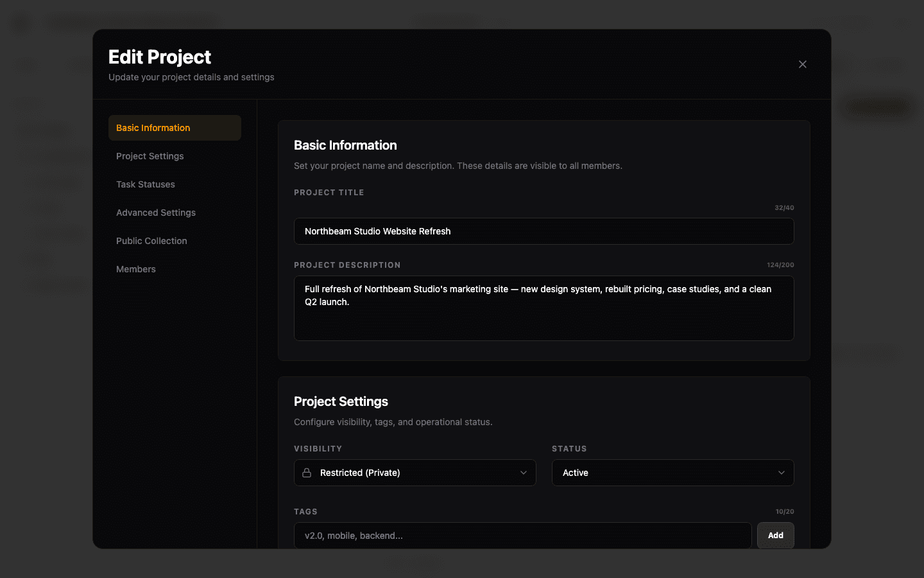This screenshot has width=924, height=578.
Task: Click the Project Settings section heading
Action: pyautogui.click(x=341, y=401)
